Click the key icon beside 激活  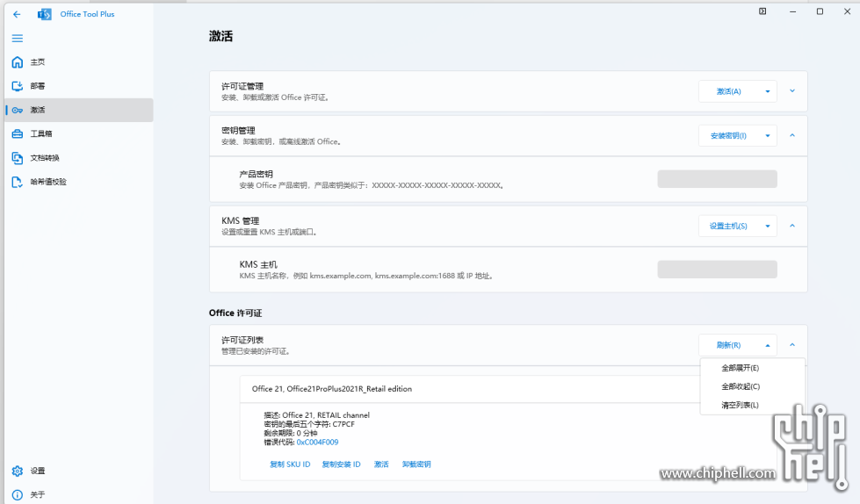click(x=18, y=111)
